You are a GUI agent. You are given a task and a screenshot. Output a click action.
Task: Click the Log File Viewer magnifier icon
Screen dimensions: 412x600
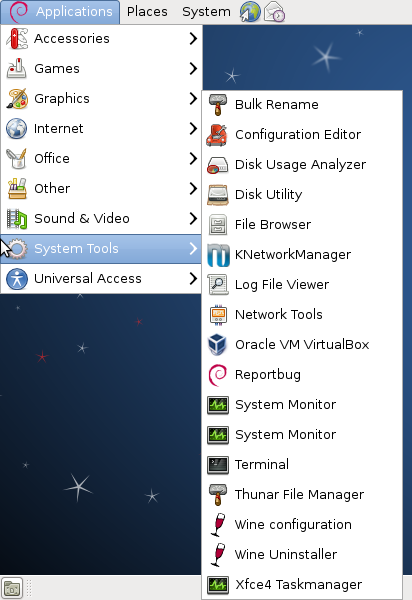pyautogui.click(x=218, y=285)
